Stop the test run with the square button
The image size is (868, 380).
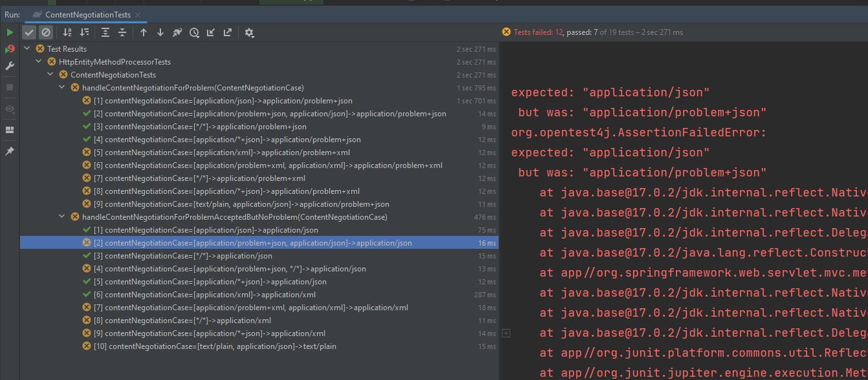pyautogui.click(x=10, y=87)
